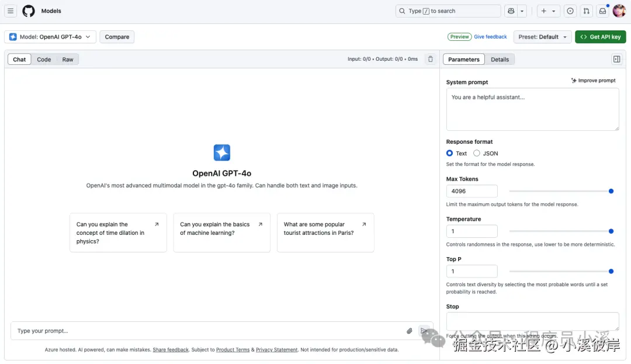This screenshot has width=631, height=364.
Task: Click the Get API key button
Action: [x=601, y=37]
